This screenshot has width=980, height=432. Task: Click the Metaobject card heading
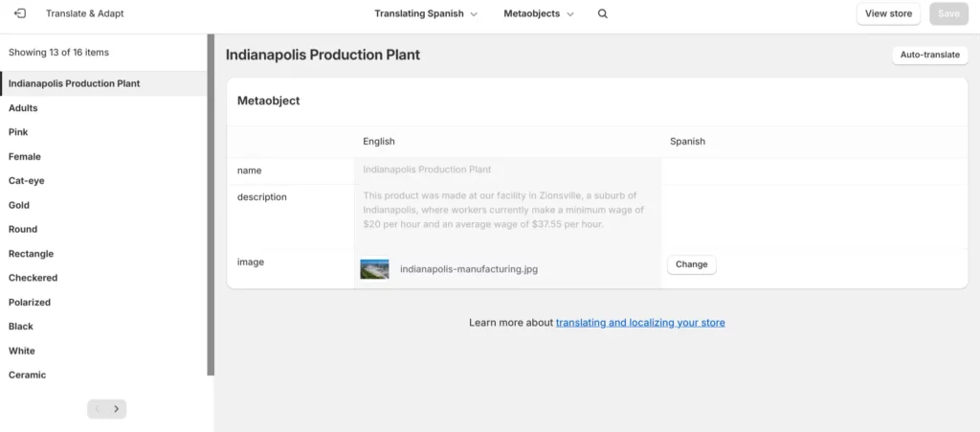coord(269,101)
